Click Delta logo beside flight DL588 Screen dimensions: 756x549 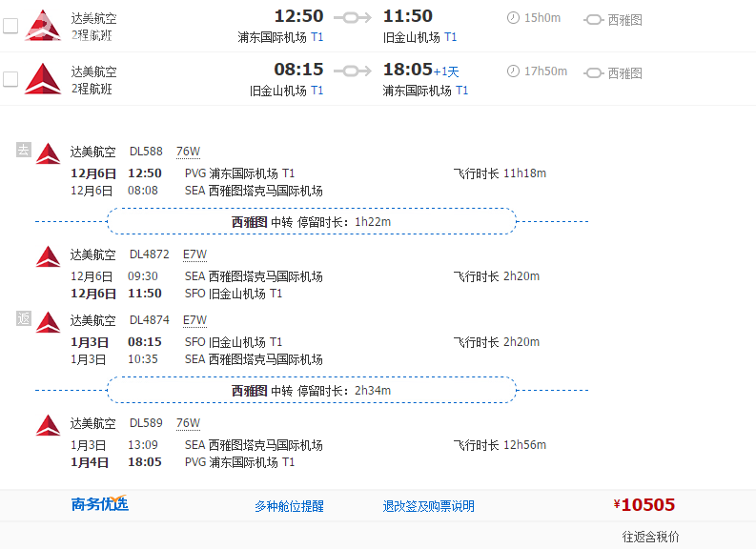click(x=48, y=152)
